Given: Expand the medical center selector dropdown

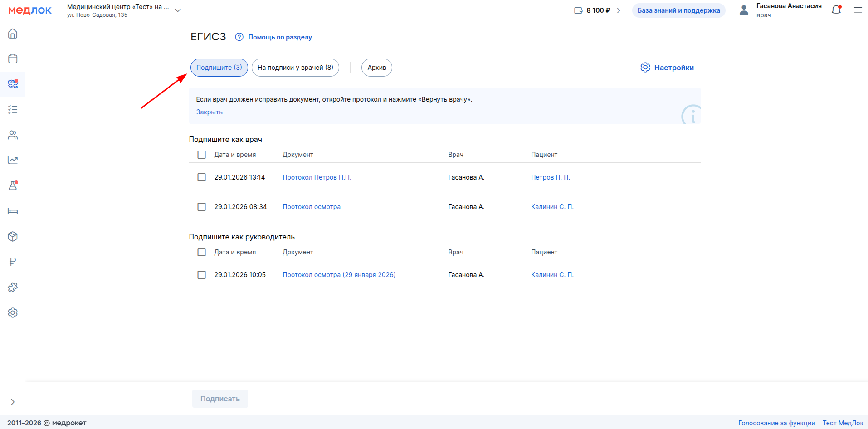Looking at the screenshot, I should 178,10.
